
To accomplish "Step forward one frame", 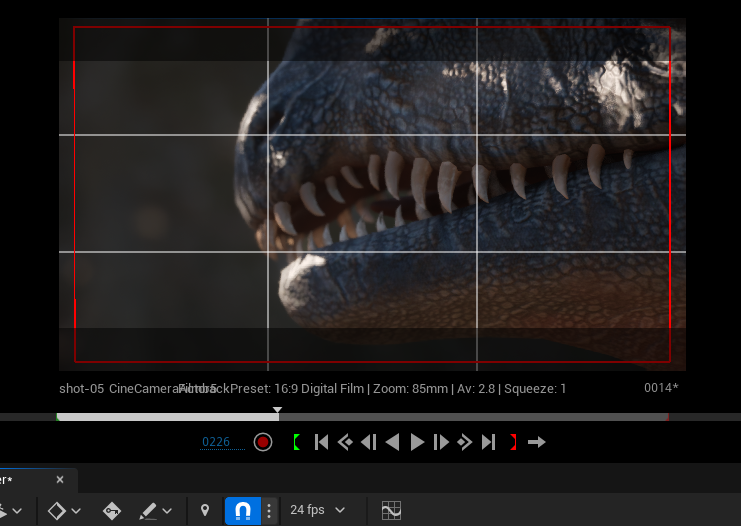I will [x=441, y=442].
